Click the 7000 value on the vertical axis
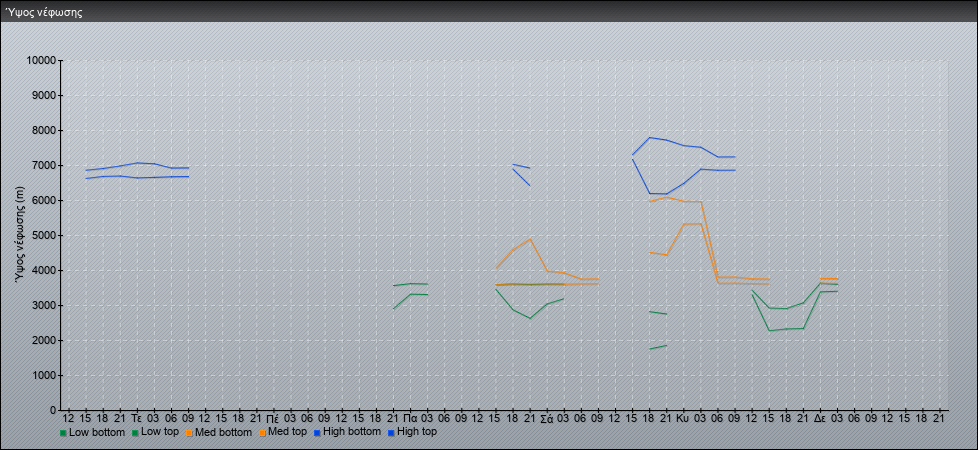Screen dimensions: 978x450 [x=44, y=165]
